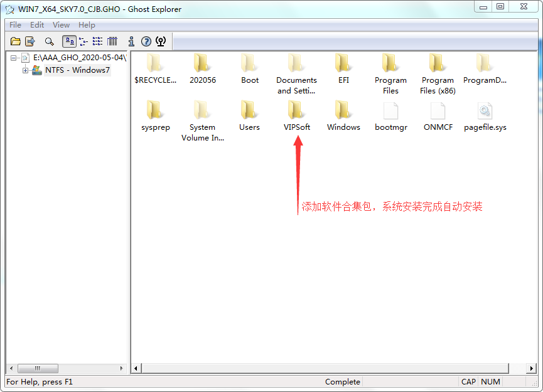
Task: Click the Complete status bar text
Action: [x=343, y=381]
